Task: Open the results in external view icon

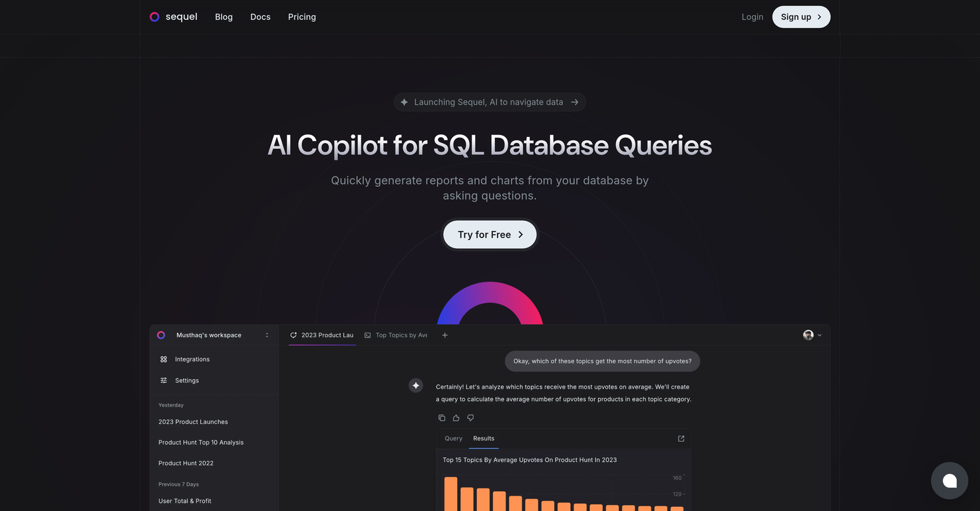Action: click(x=681, y=438)
